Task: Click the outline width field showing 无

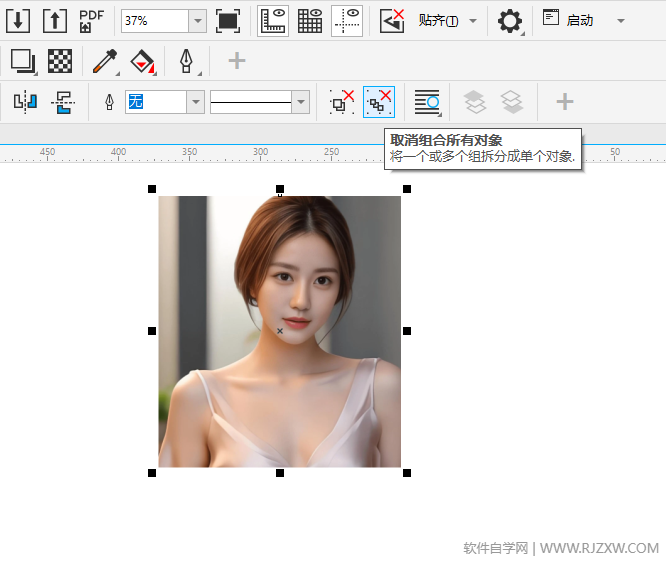Action: tap(156, 102)
